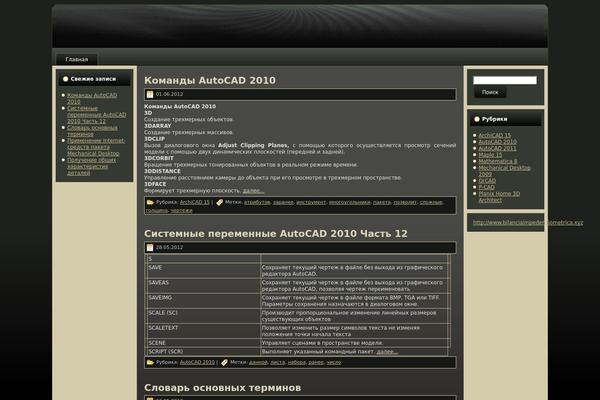
Task: Open sidebar link Команды AutoCAD 2010
Action: pyautogui.click(x=92, y=98)
